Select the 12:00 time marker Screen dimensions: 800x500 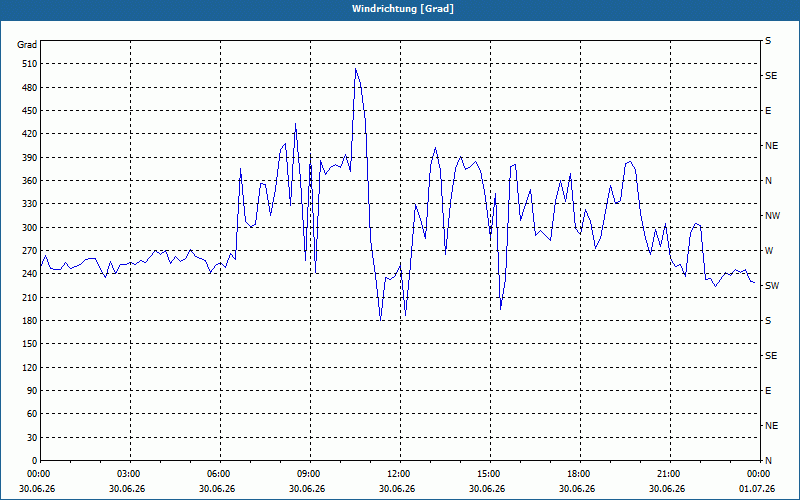click(400, 473)
